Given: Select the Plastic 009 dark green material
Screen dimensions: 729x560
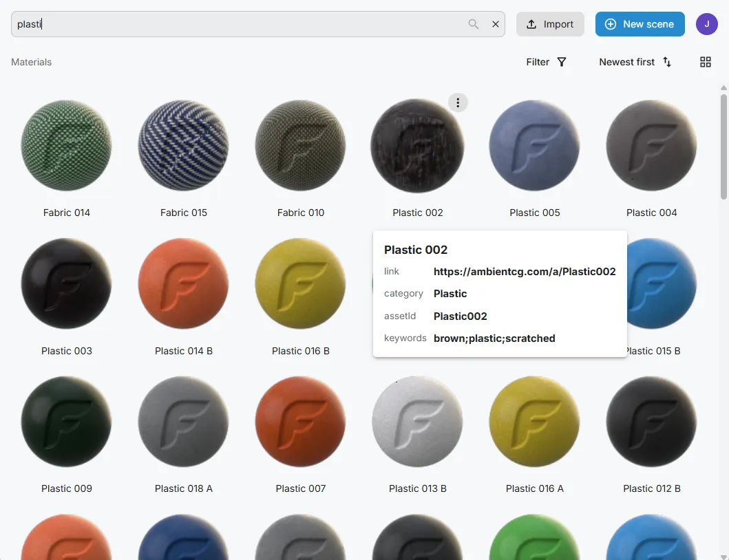Looking at the screenshot, I should pos(67,421).
